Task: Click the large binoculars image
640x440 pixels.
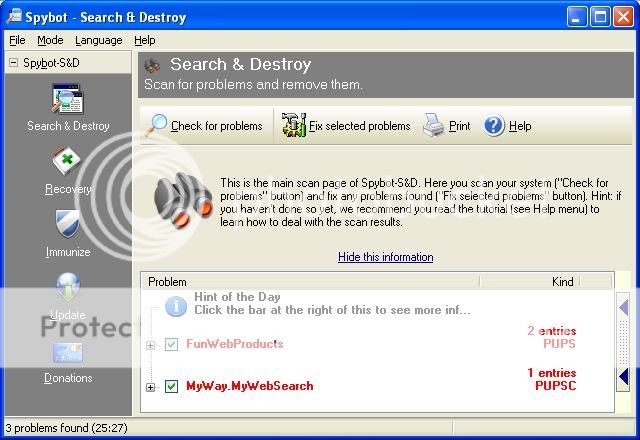Action: pos(184,200)
